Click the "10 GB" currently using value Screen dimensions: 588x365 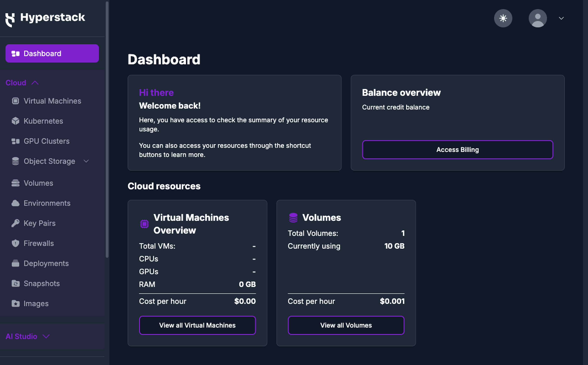pyautogui.click(x=394, y=246)
